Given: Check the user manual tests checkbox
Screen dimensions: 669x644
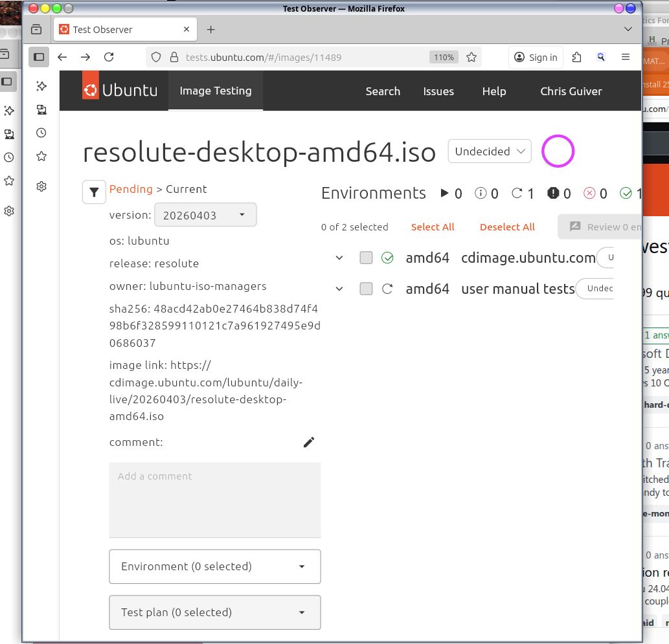Looking at the screenshot, I should click(x=366, y=289).
